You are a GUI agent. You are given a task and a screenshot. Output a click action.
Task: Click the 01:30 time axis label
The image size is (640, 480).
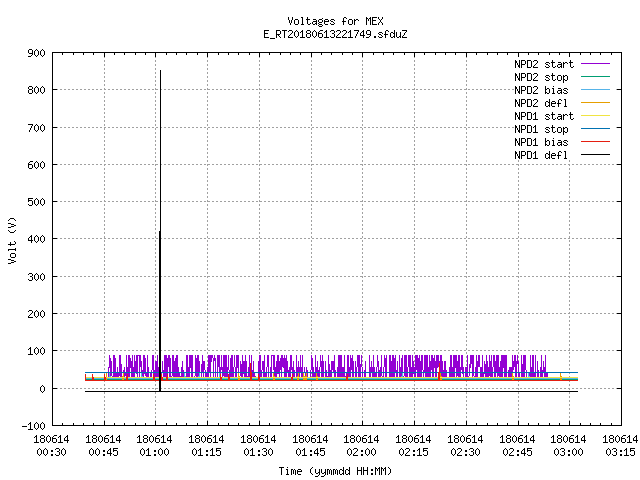click(258, 452)
